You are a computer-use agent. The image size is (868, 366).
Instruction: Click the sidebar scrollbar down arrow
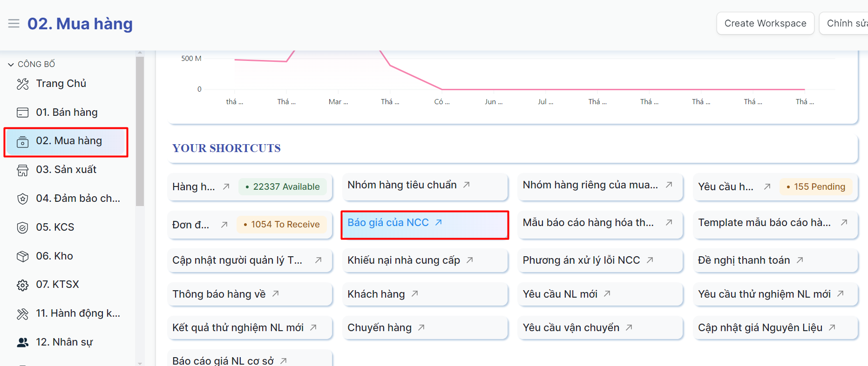click(x=140, y=363)
